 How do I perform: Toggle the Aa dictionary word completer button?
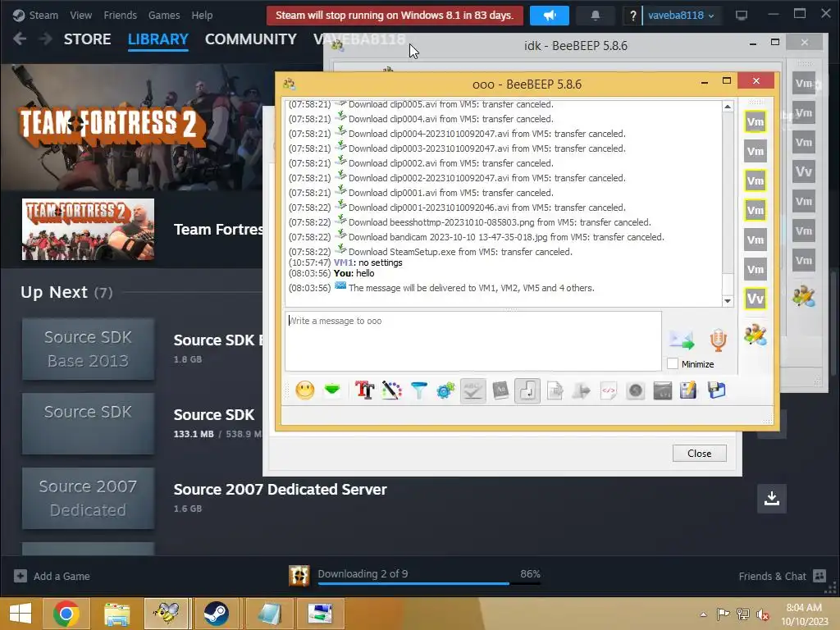(500, 390)
